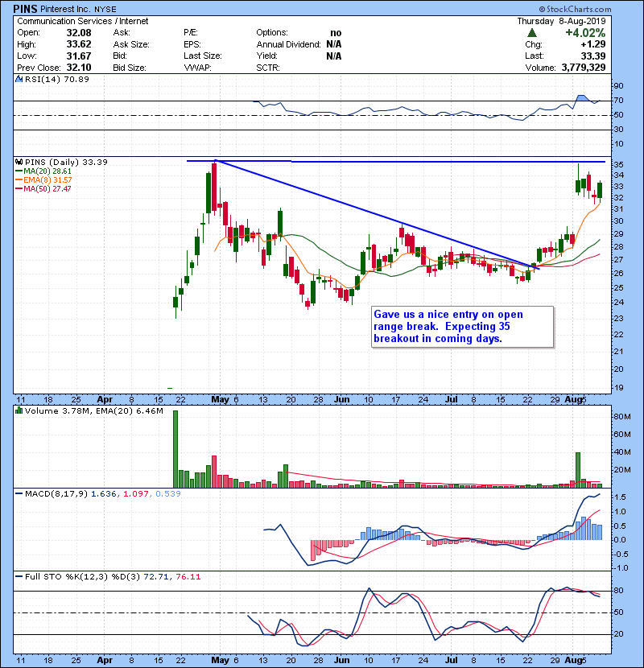The height and width of the screenshot is (668, 644).
Task: Click the Apr label on bottom date axis
Action: 105,660
